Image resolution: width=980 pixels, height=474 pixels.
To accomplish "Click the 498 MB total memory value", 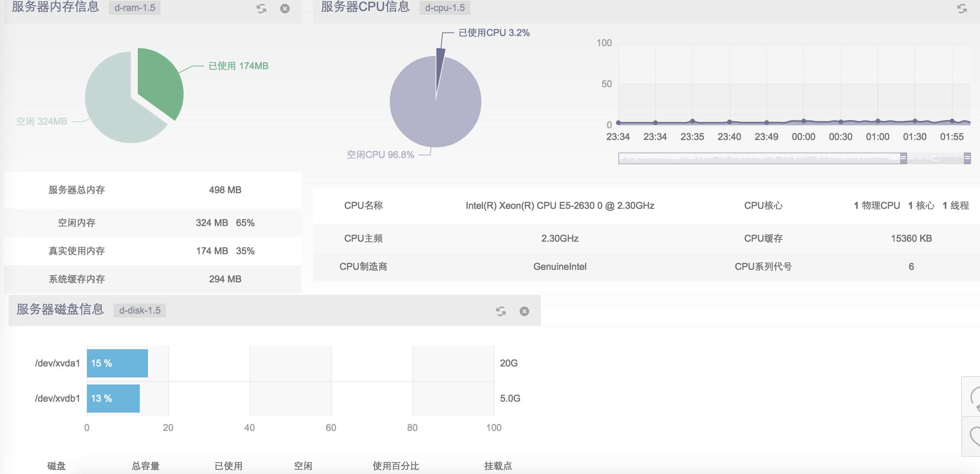I will tap(225, 190).
